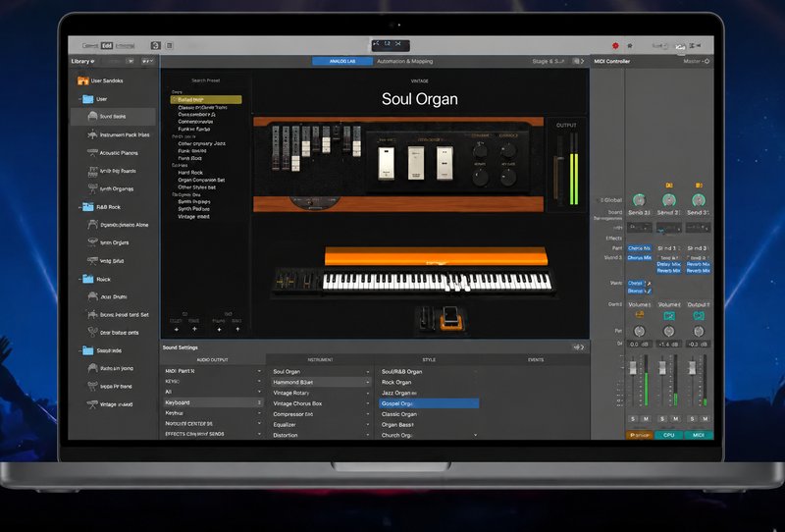Click the Send 2 knob
Viewport: 785px width, 532px height.
click(669, 200)
